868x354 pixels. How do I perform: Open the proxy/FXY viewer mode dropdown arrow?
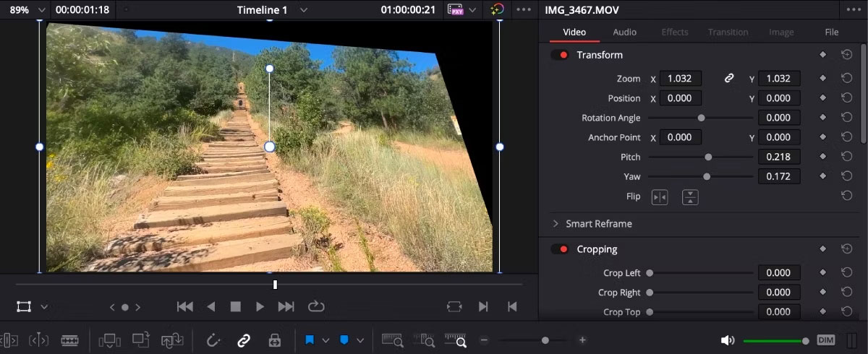(x=473, y=10)
